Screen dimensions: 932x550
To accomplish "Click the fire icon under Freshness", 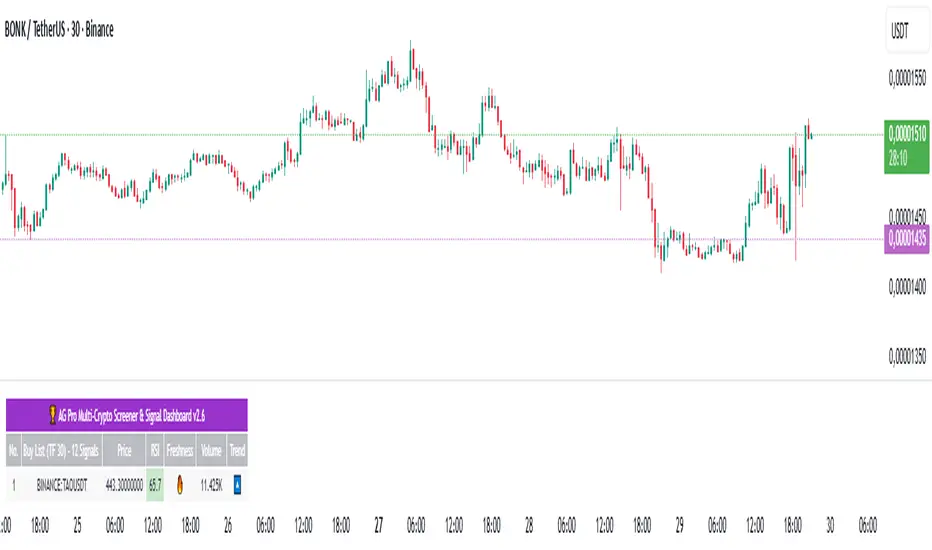I will point(180,486).
